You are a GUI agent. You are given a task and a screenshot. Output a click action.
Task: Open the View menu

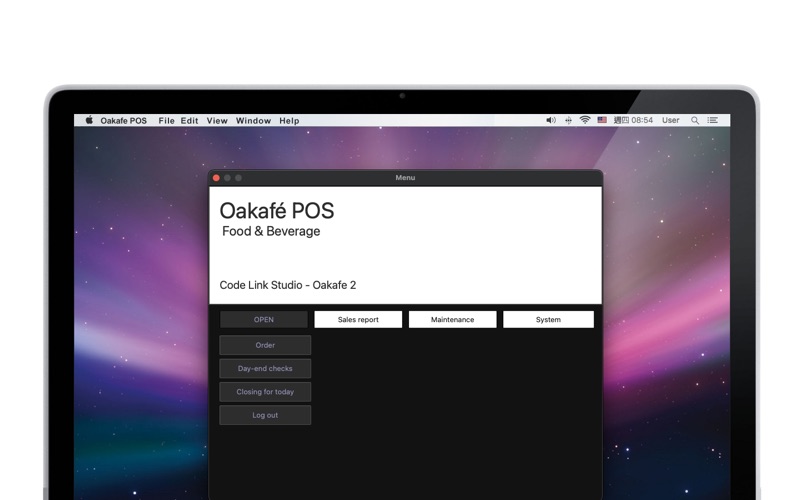(217, 120)
